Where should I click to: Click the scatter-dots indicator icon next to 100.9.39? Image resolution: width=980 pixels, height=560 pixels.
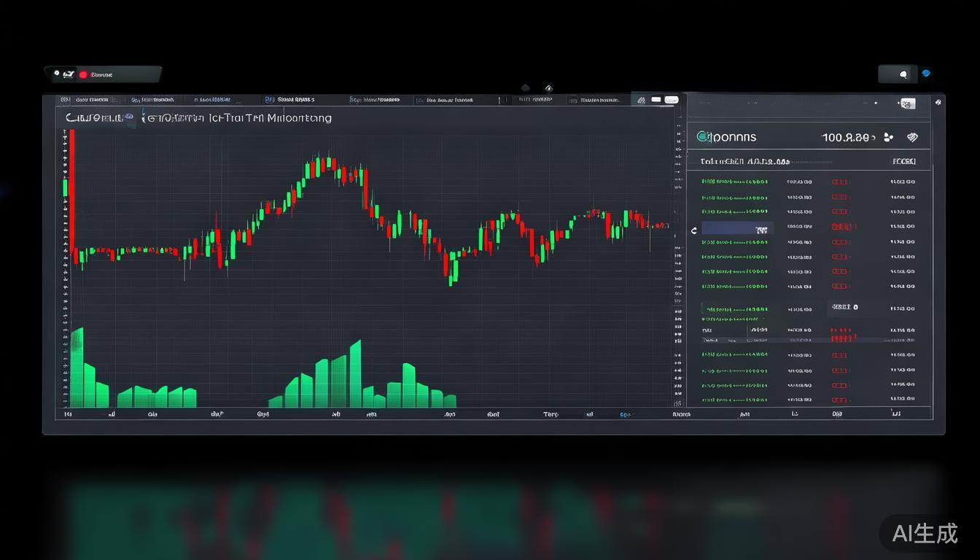[x=887, y=137]
